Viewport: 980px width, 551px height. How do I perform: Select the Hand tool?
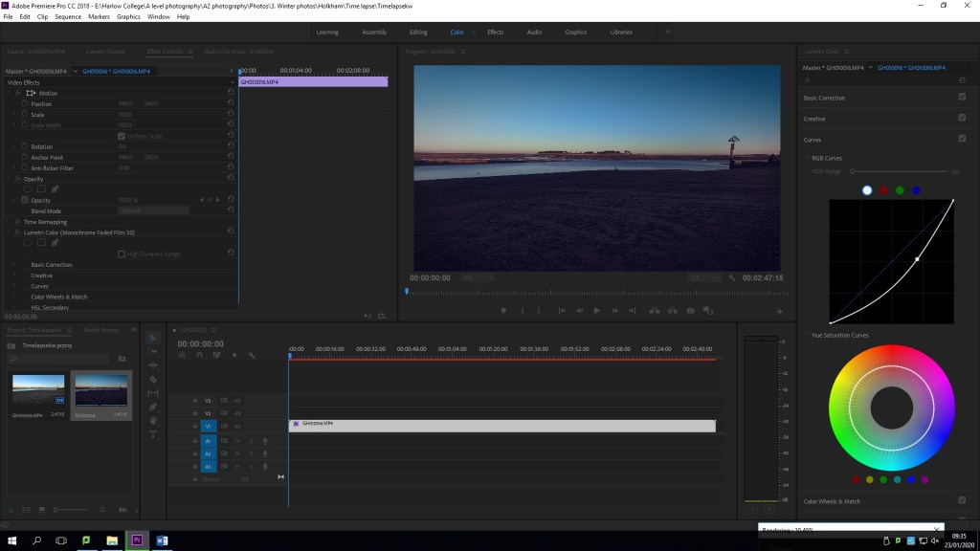click(153, 419)
